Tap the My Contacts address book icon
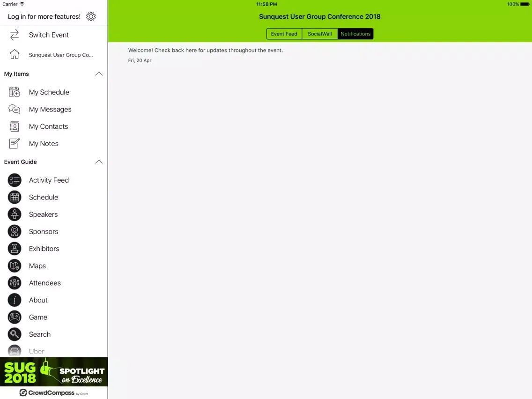Viewport: 532px width, 399px height. tap(15, 126)
